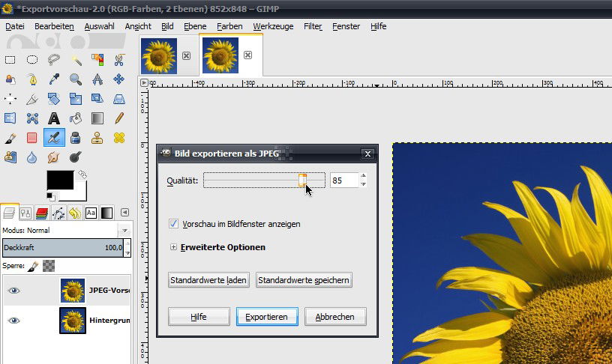Viewport: 612px width, 364px height.
Task: Decrease Deckkraft with the down arrow
Action: [127, 253]
